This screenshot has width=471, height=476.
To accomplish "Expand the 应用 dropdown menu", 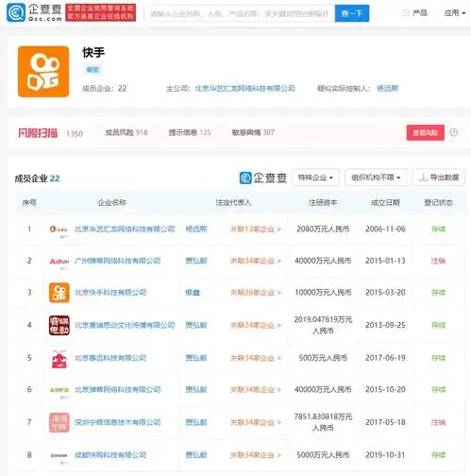I will point(455,13).
